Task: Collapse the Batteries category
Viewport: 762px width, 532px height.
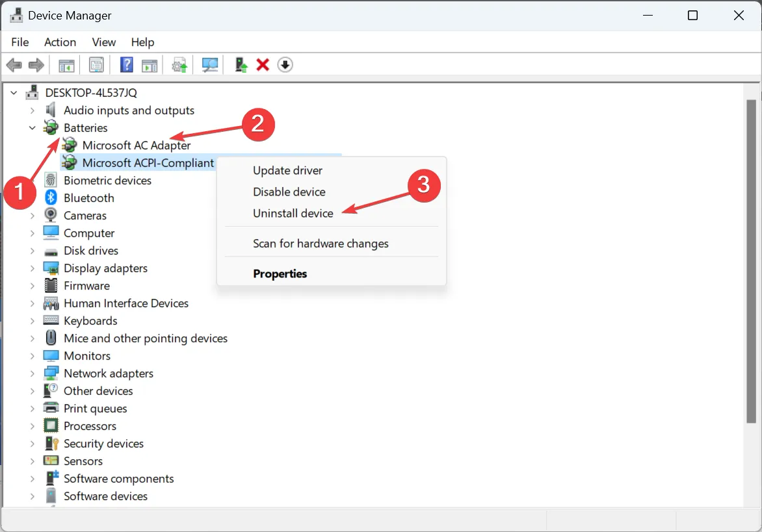Action: pos(32,128)
